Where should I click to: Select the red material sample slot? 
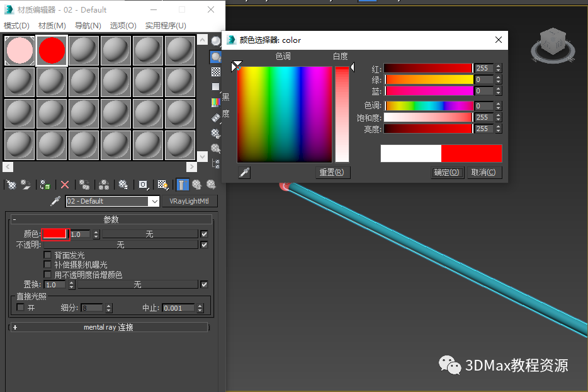point(52,50)
